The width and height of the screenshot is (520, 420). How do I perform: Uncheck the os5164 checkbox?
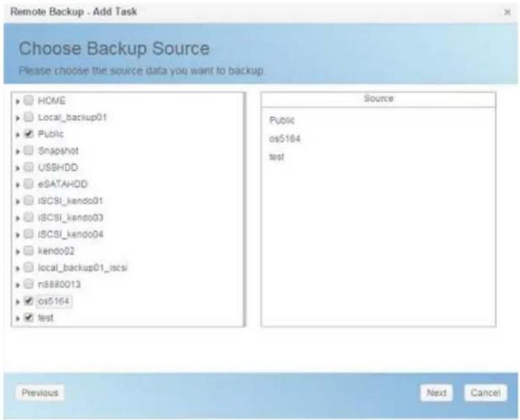[x=29, y=301]
